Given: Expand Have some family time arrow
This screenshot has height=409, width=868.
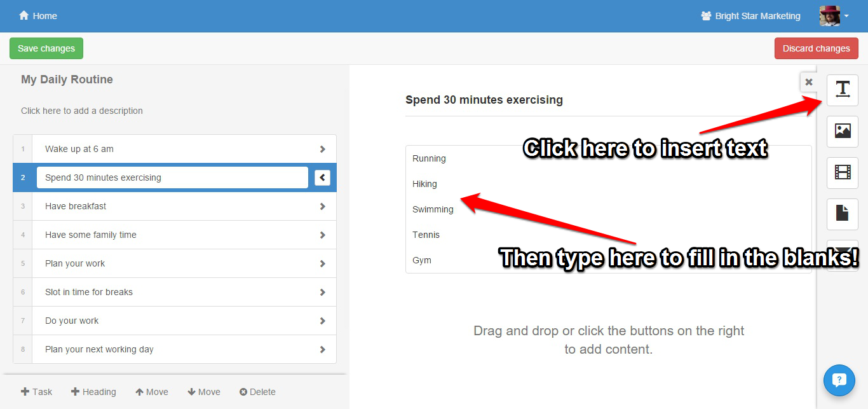Looking at the screenshot, I should (x=323, y=235).
